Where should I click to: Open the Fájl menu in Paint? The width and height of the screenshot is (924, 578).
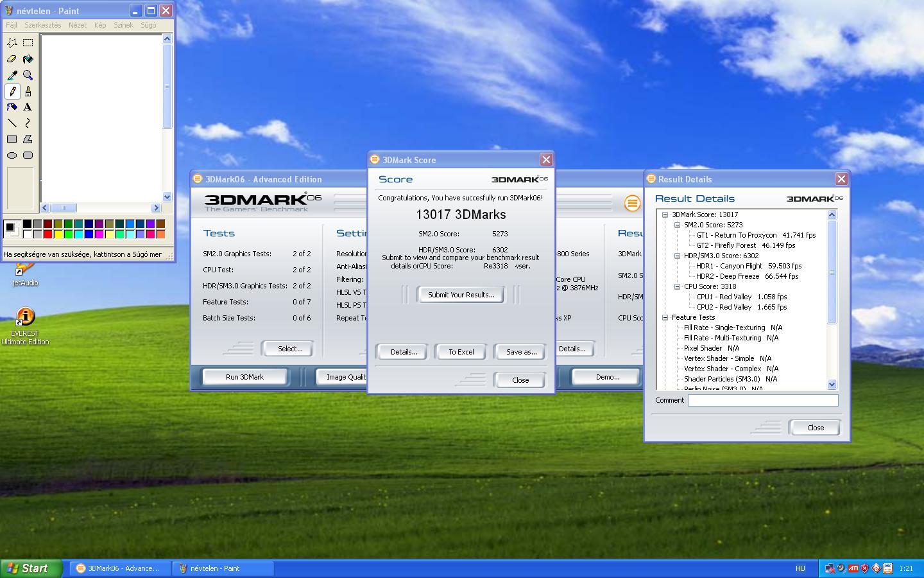coord(12,25)
